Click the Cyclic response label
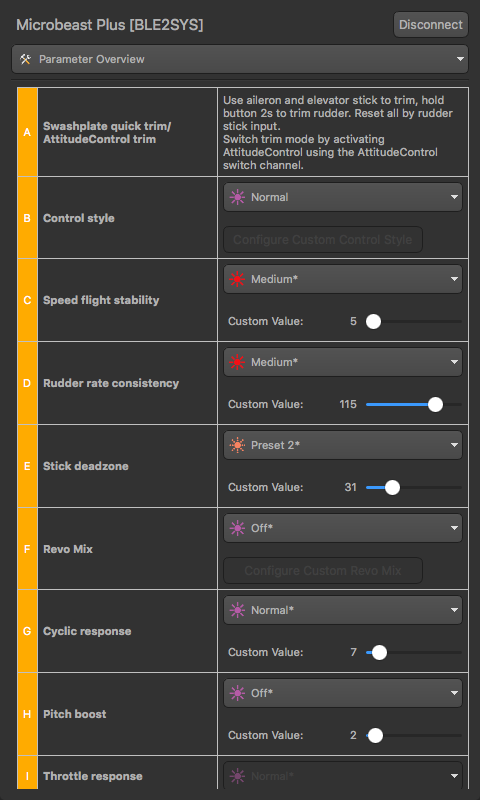Image resolution: width=480 pixels, height=800 pixels. (x=87, y=631)
